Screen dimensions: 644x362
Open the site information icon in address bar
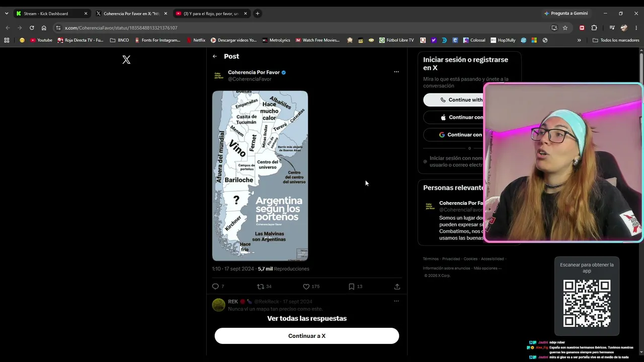58,28
